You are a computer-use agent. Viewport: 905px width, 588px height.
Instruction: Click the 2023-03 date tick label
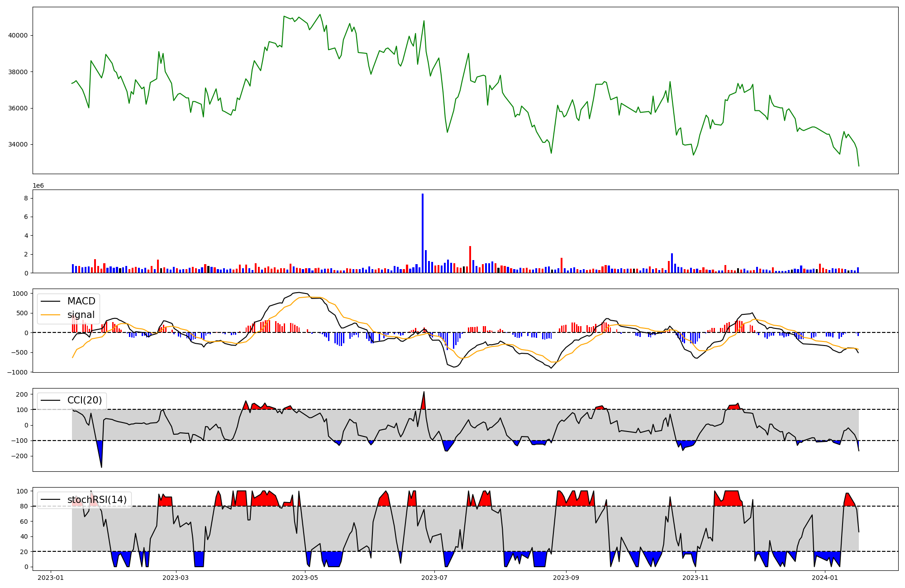175,578
